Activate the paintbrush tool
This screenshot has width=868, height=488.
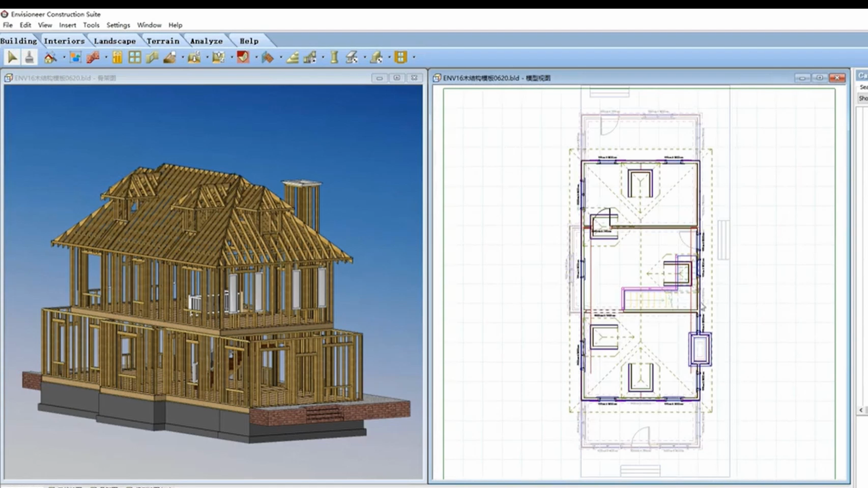click(29, 57)
